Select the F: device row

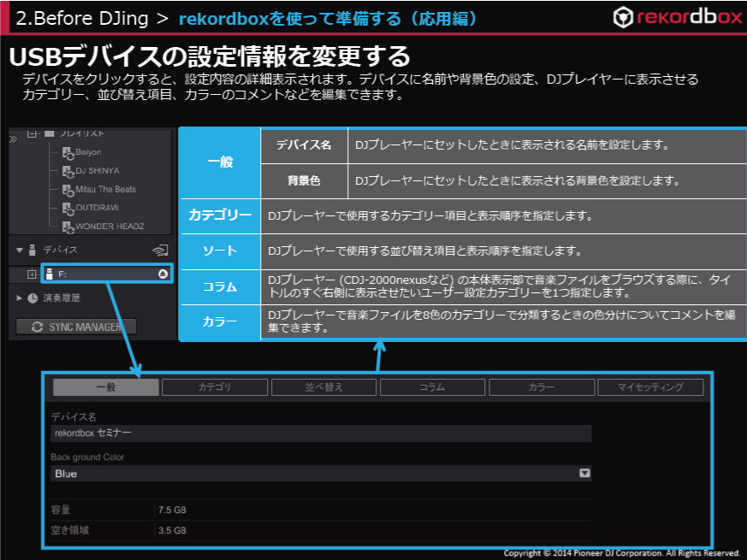click(107, 274)
